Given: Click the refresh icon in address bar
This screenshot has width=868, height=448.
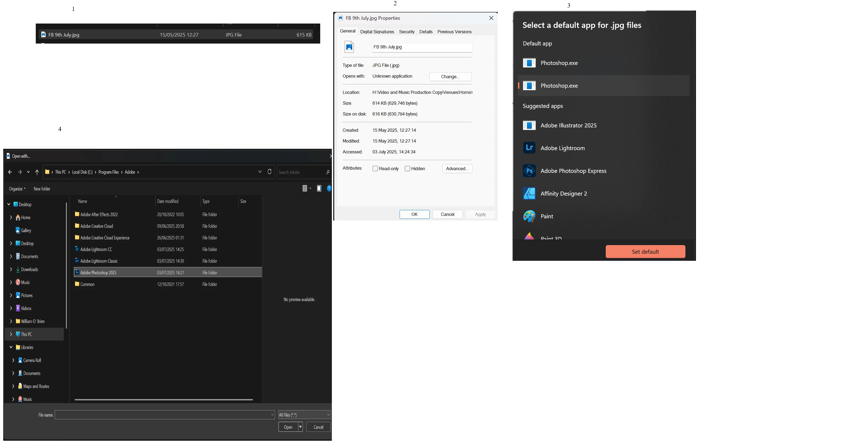Looking at the screenshot, I should 269,172.
